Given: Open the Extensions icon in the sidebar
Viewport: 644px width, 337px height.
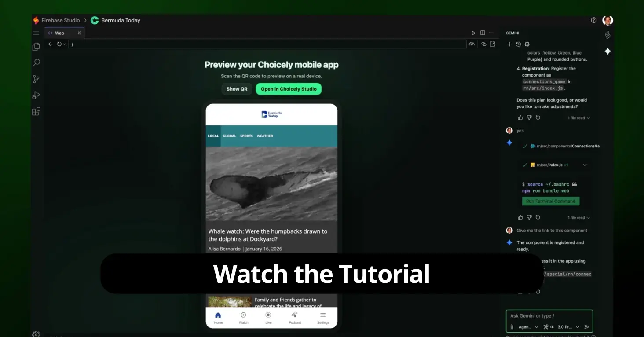Looking at the screenshot, I should click(36, 111).
